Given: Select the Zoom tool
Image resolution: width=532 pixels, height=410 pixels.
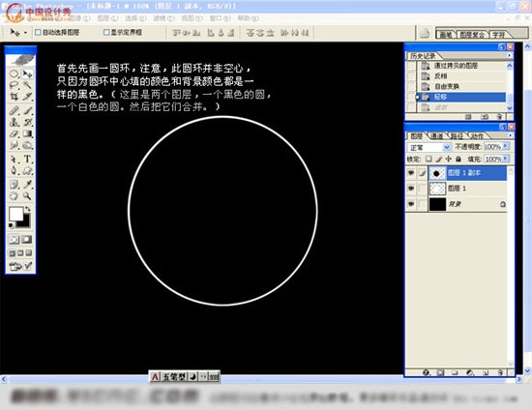Looking at the screenshot, I should point(27,196).
